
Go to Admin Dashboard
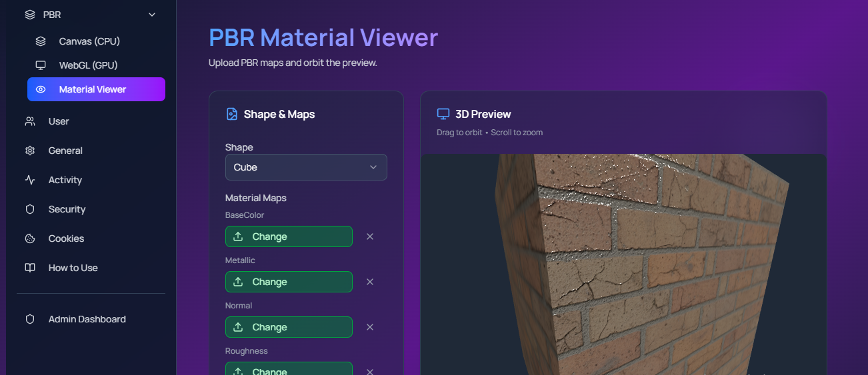[x=87, y=319]
